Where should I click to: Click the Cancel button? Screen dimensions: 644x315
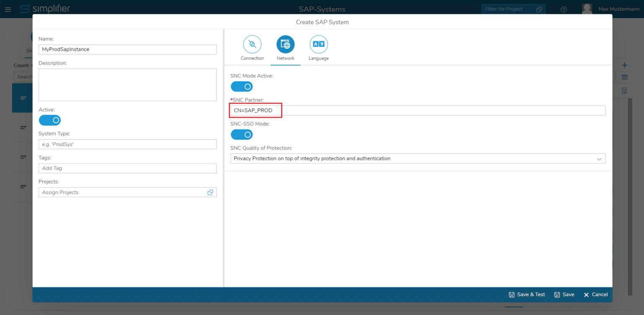click(x=595, y=294)
